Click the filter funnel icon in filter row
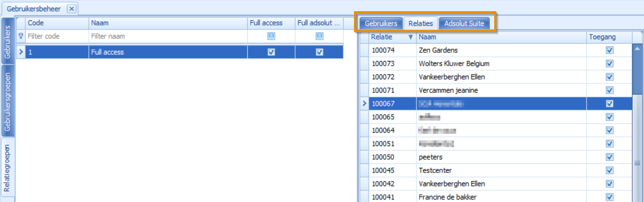The height and width of the screenshot is (202, 644). point(21,36)
